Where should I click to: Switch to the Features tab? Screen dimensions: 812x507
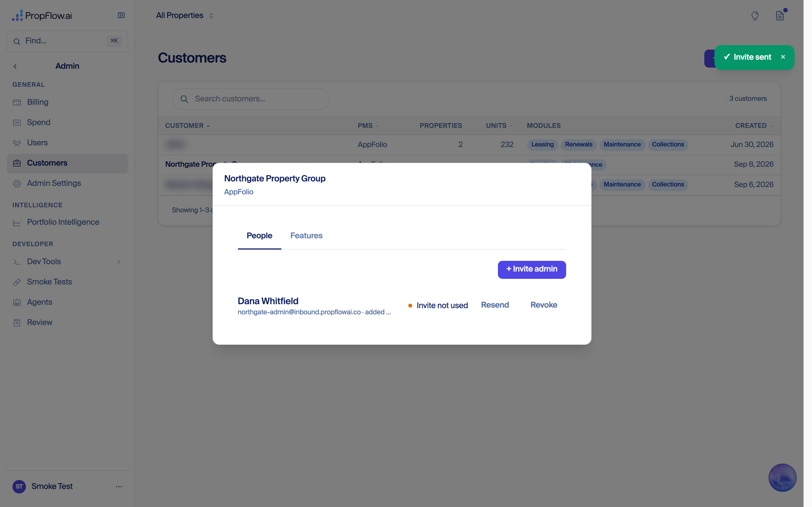click(306, 236)
